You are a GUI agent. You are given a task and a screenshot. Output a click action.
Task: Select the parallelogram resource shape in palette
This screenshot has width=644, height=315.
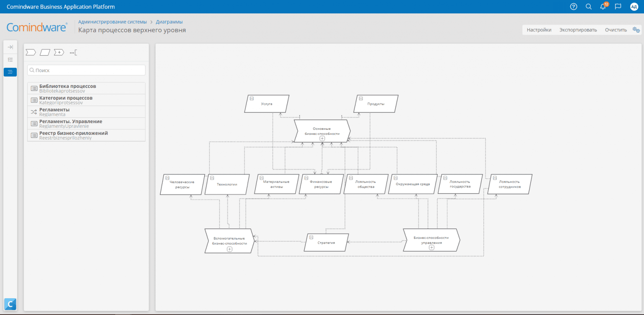tap(45, 52)
